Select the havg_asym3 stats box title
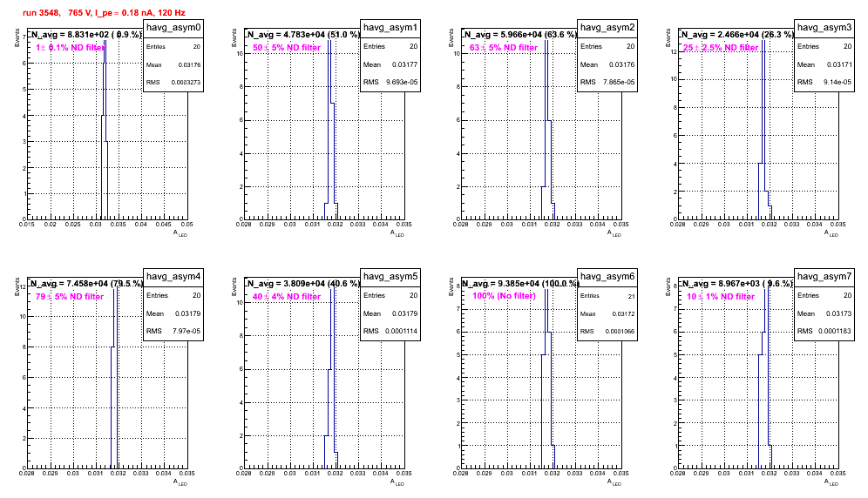The height and width of the screenshot is (498, 868). click(824, 27)
